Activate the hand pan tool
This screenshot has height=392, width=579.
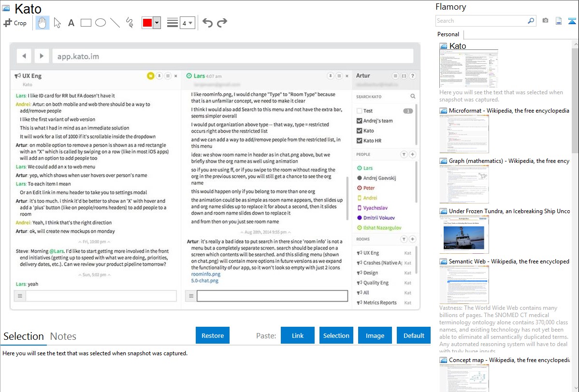(43, 23)
